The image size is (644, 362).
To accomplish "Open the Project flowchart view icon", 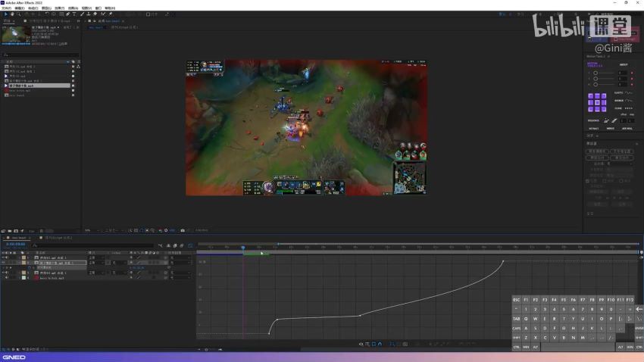I will tap(78, 67).
